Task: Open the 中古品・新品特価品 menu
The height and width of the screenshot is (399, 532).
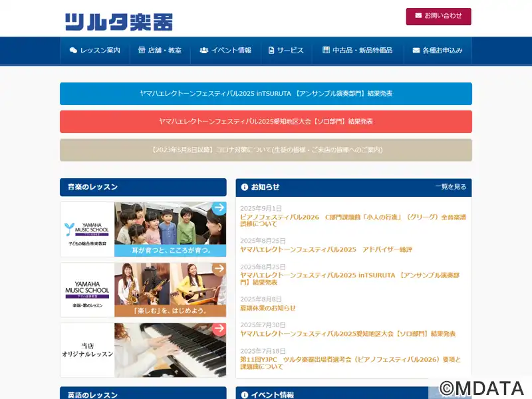Action: [x=358, y=51]
